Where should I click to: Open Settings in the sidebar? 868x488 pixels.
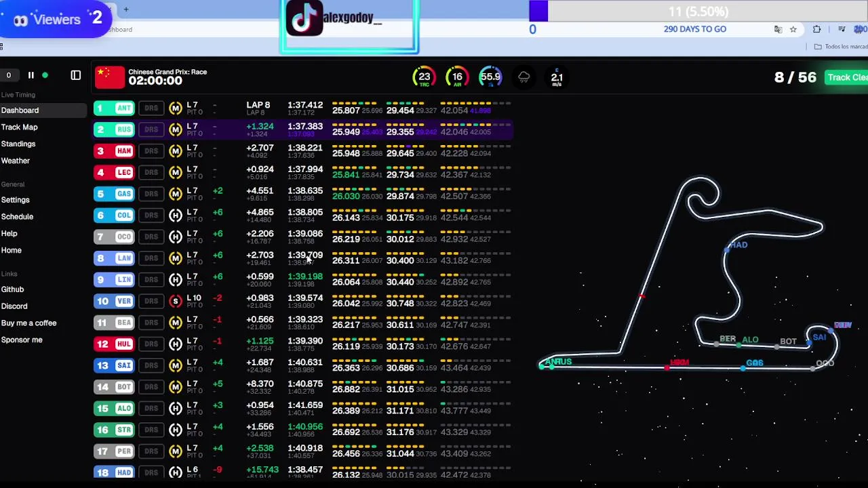(x=15, y=200)
